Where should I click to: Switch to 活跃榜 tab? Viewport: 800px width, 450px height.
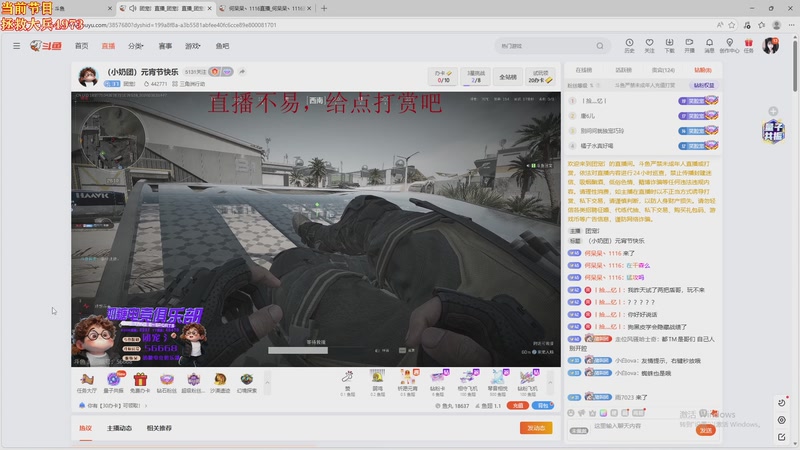[623, 70]
